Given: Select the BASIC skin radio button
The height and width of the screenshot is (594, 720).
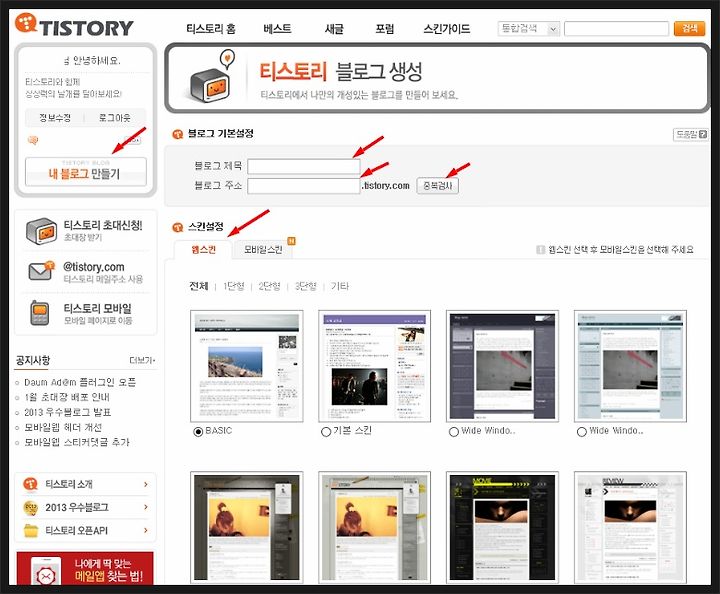Looking at the screenshot, I should pos(198,431).
